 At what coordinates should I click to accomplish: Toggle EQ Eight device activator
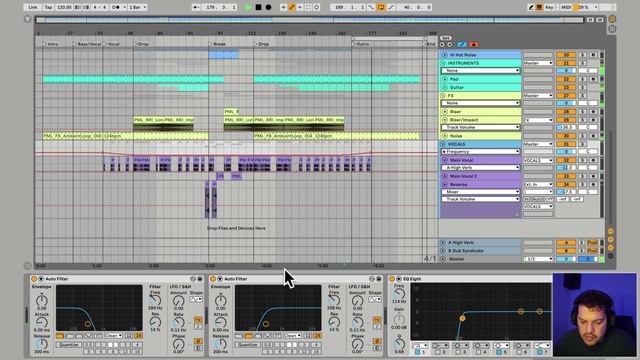click(392, 279)
